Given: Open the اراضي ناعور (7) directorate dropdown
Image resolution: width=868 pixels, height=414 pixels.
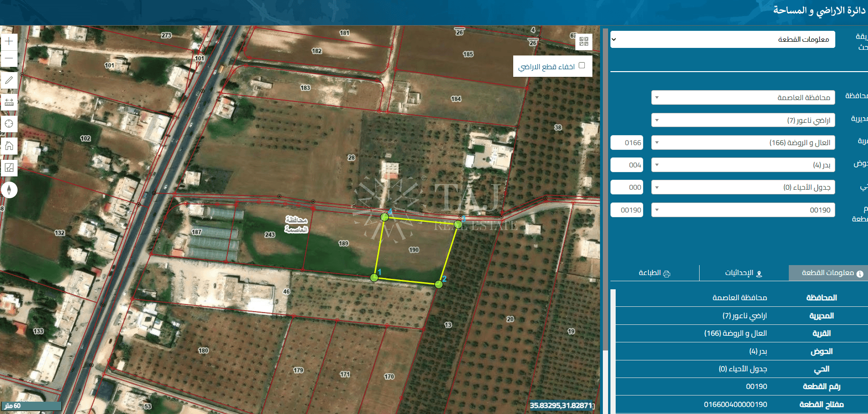Looking at the screenshot, I should (743, 120).
